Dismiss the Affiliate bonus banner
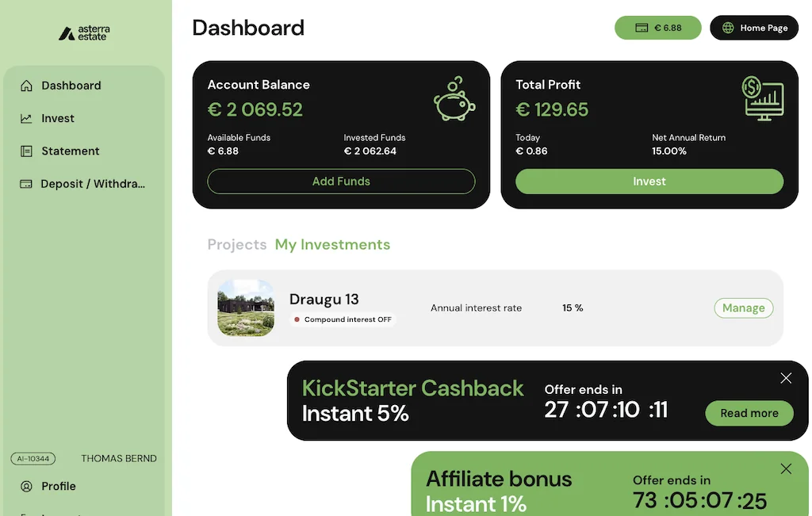812x516 pixels. [x=786, y=468]
